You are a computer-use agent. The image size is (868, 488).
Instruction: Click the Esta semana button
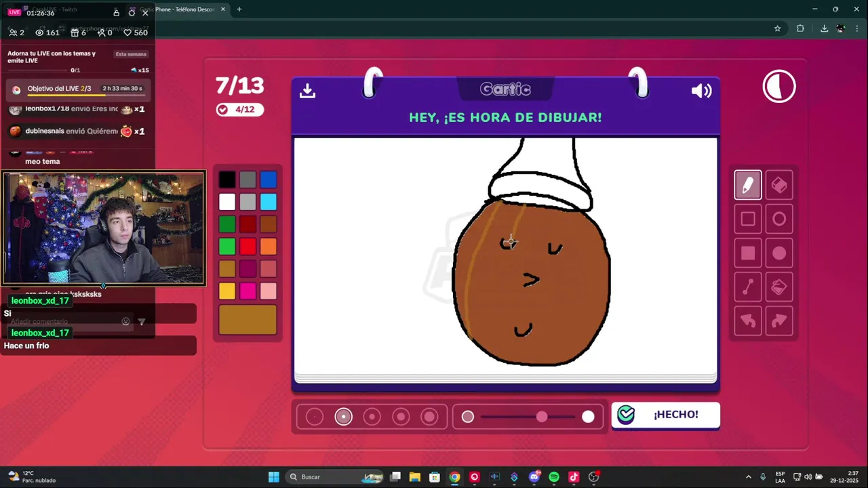click(131, 54)
